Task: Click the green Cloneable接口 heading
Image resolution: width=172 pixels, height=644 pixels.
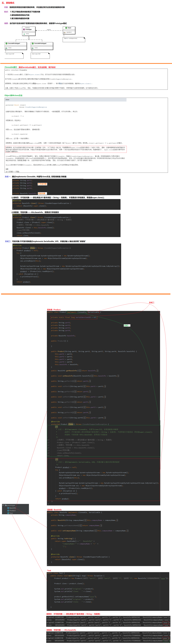Action: [11, 67]
